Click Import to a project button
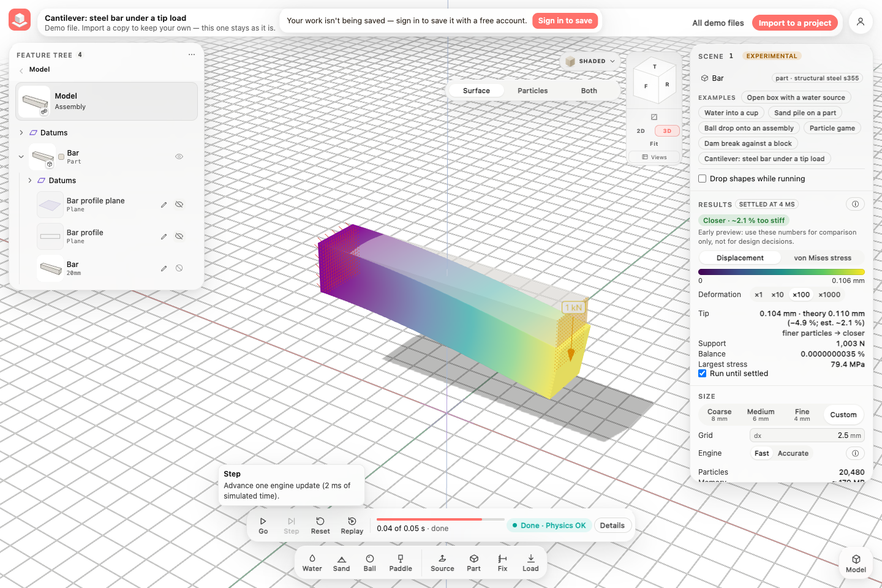 [x=795, y=23]
